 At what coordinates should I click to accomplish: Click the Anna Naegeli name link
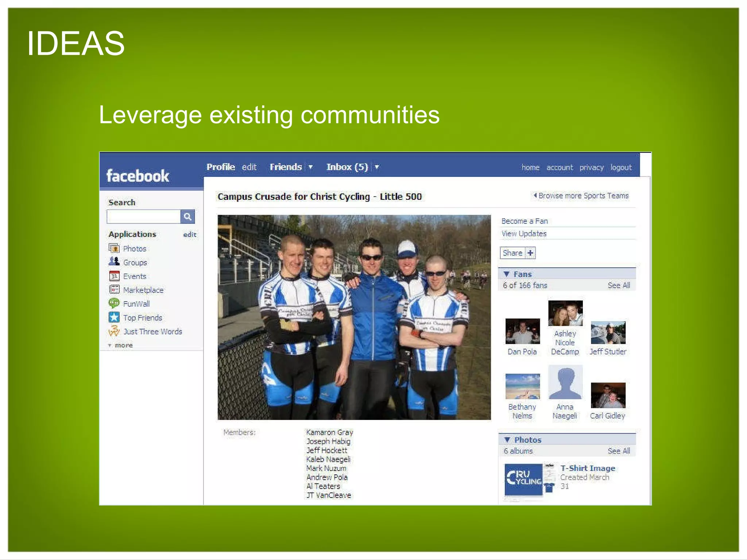pos(565,411)
